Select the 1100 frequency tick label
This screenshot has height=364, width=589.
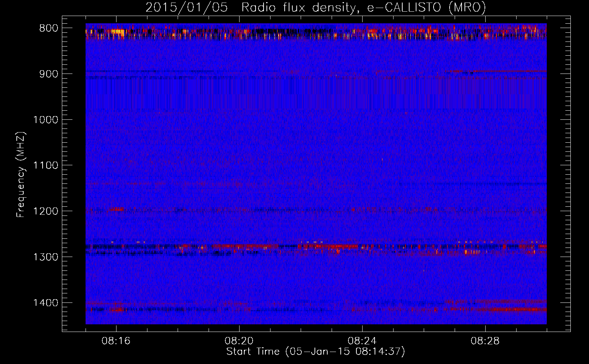(46, 166)
